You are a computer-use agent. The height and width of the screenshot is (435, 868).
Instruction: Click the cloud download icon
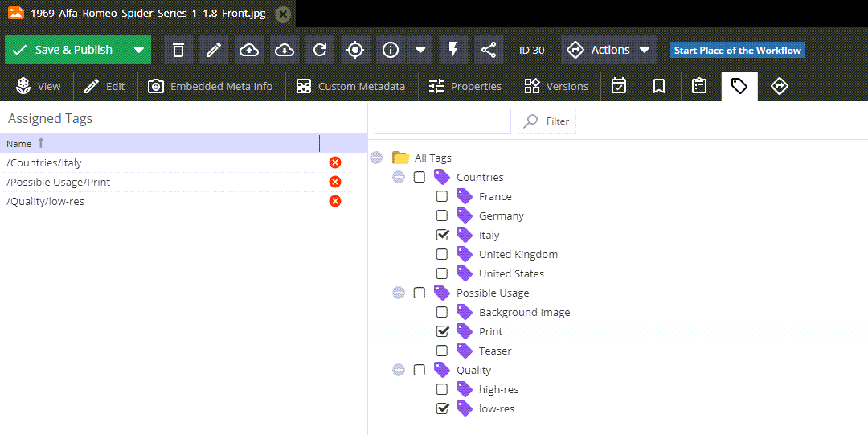pos(285,50)
